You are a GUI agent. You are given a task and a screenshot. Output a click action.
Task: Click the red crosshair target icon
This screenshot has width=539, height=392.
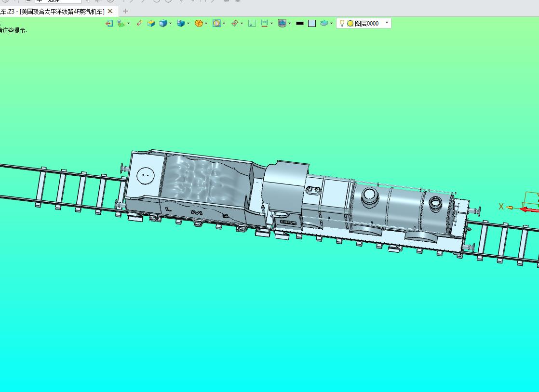(234, 23)
